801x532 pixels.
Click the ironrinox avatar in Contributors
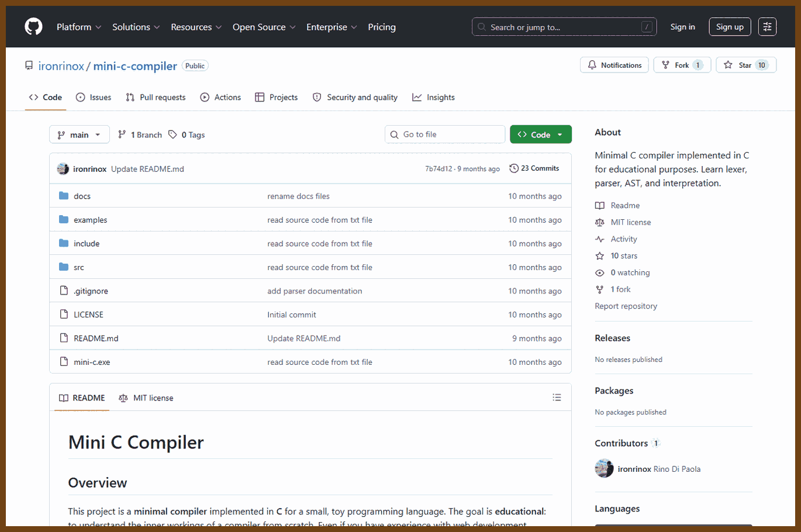pos(604,468)
